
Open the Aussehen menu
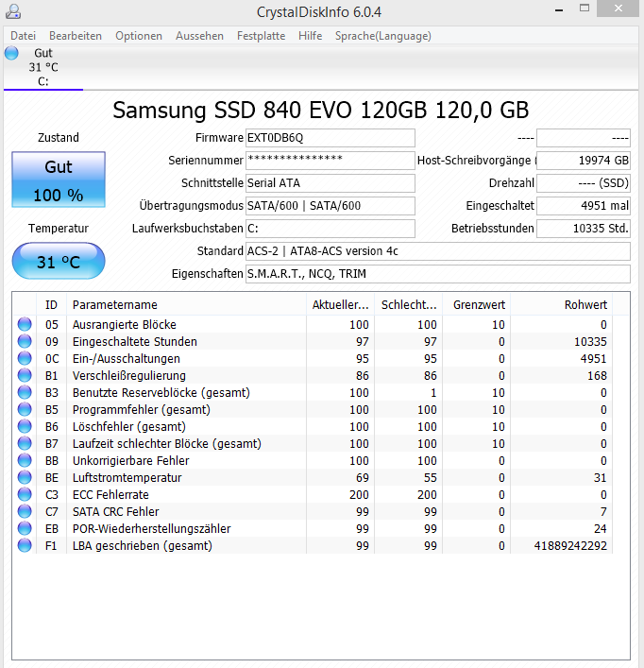click(x=199, y=36)
